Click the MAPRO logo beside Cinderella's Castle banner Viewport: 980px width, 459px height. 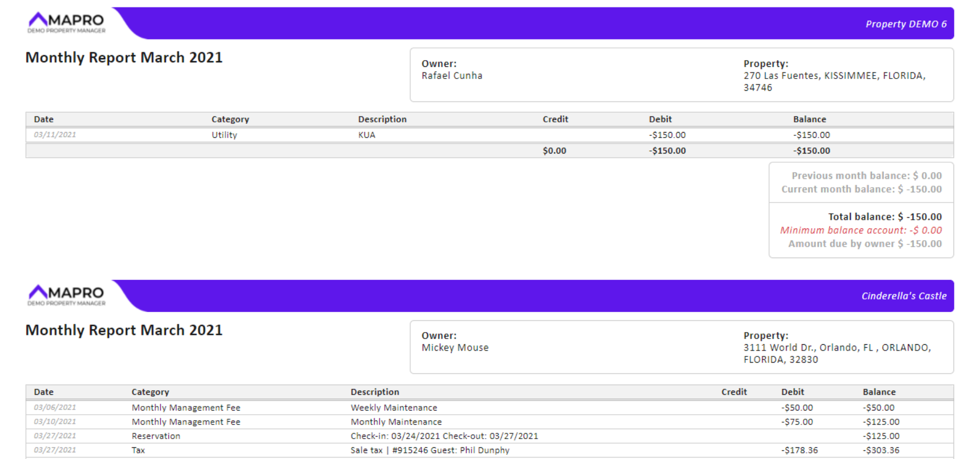[x=66, y=295]
